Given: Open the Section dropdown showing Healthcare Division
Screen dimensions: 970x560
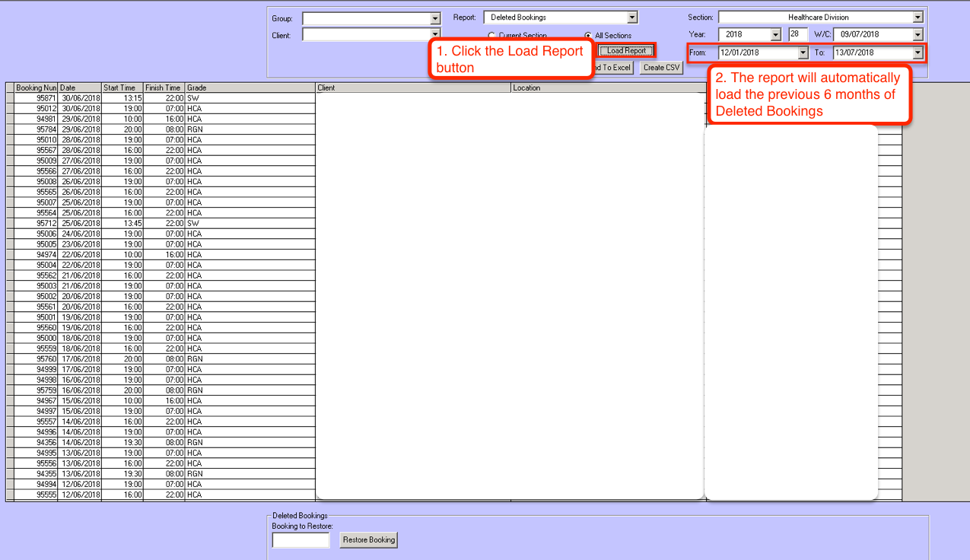Looking at the screenshot, I should pos(918,17).
